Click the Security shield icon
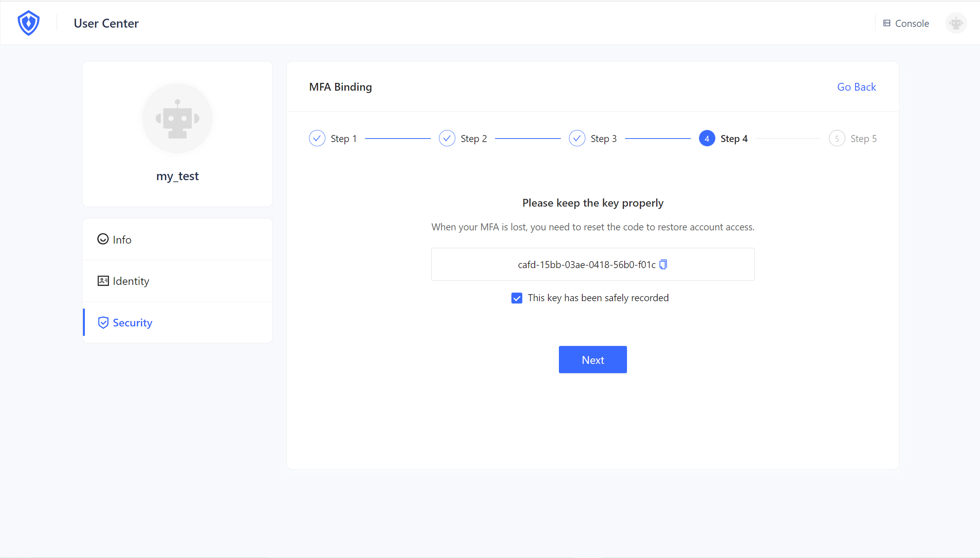The width and height of the screenshot is (980, 558). click(x=103, y=322)
